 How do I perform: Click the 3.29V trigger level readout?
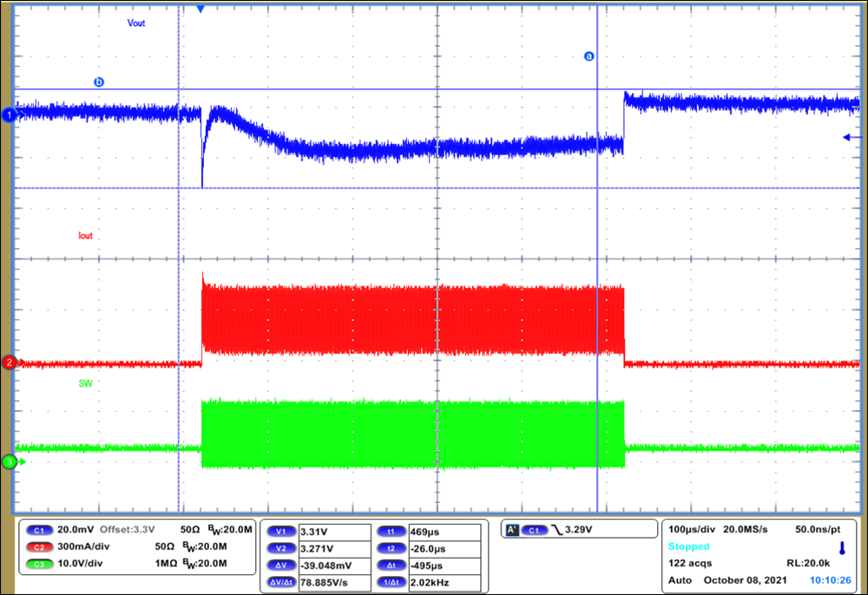tap(578, 528)
